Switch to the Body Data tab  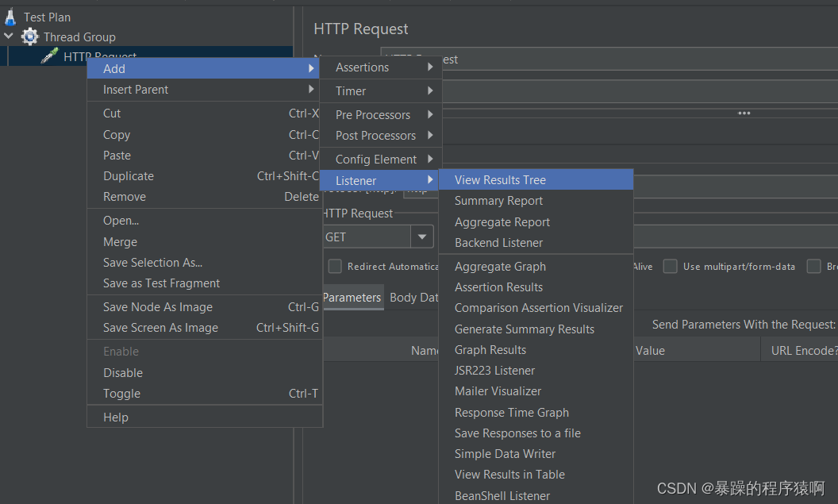[x=413, y=298]
